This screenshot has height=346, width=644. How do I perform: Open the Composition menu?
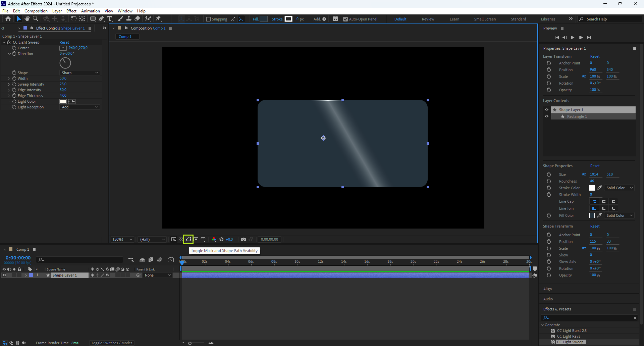pyautogui.click(x=36, y=11)
